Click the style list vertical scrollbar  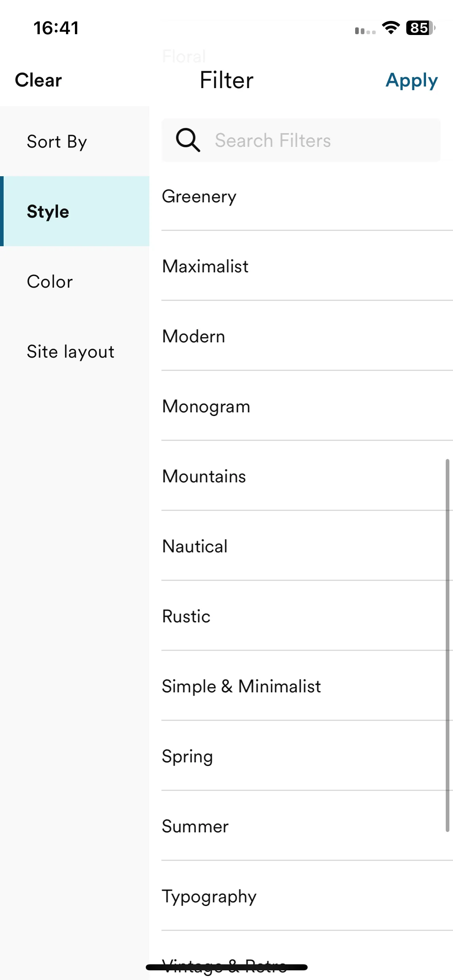pyautogui.click(x=447, y=645)
